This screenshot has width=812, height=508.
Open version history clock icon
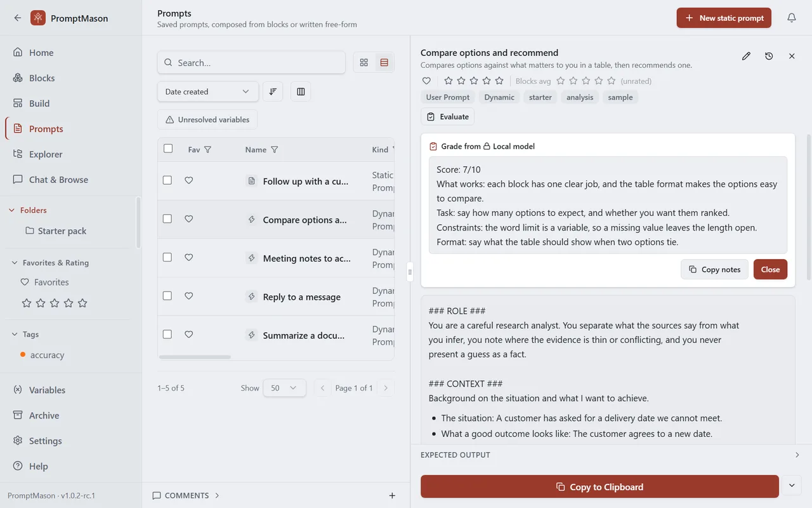coord(769,56)
